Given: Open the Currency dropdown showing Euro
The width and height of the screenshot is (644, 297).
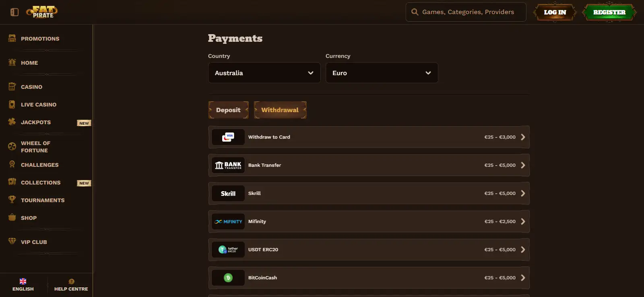Looking at the screenshot, I should click(x=382, y=73).
